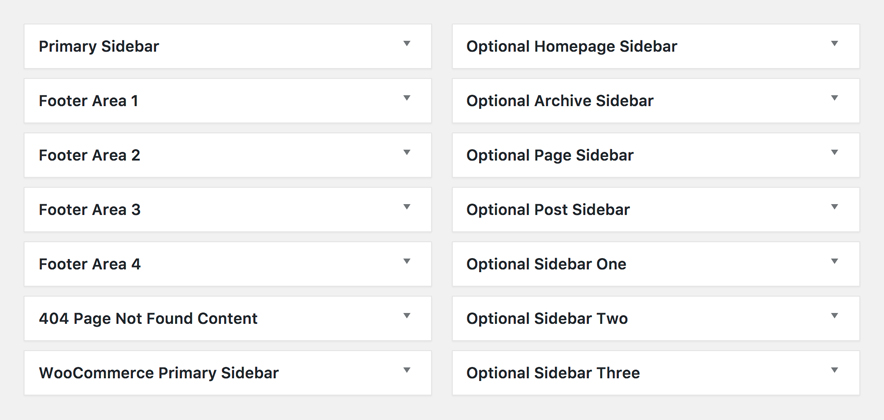
Task: Click the Optional Sidebar Three label
Action: click(553, 373)
